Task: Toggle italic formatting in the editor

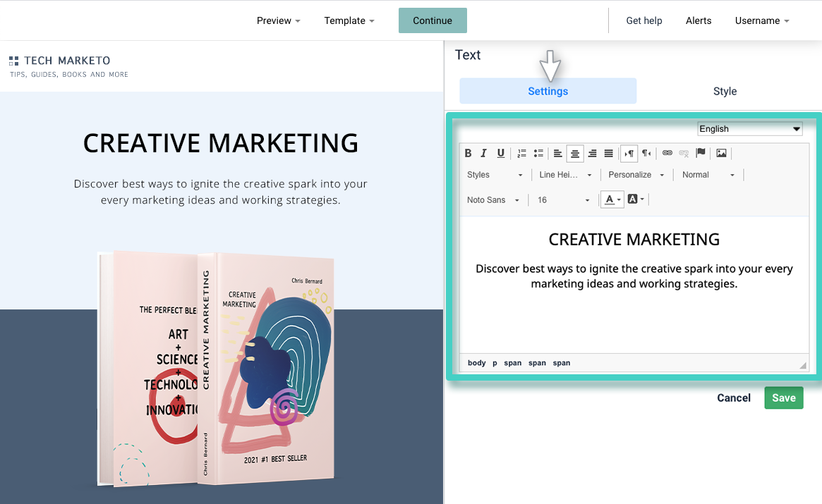Action: (x=484, y=153)
